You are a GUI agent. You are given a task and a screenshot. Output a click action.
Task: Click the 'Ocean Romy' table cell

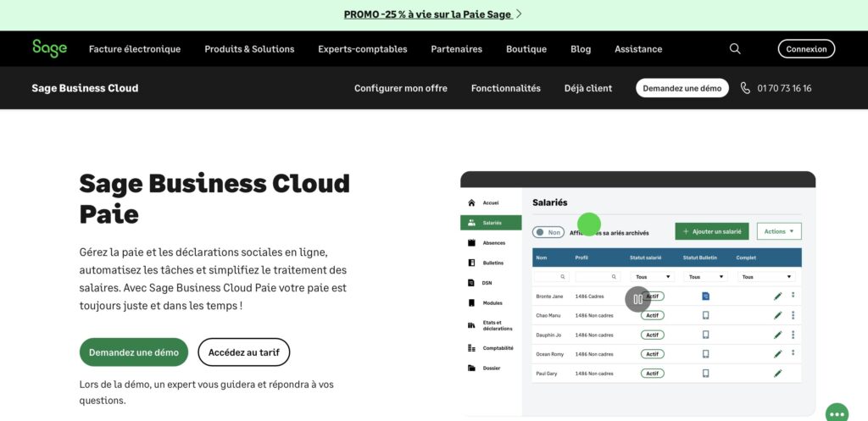tap(549, 354)
